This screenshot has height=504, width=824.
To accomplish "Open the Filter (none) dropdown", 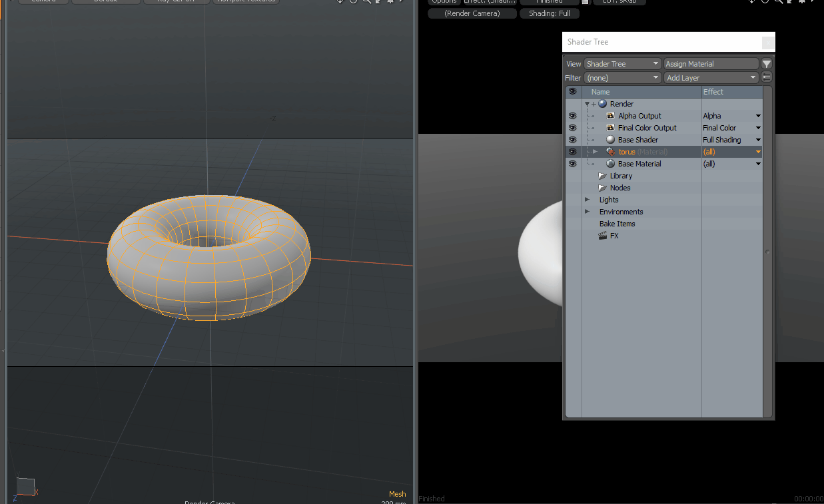I will tap(622, 78).
